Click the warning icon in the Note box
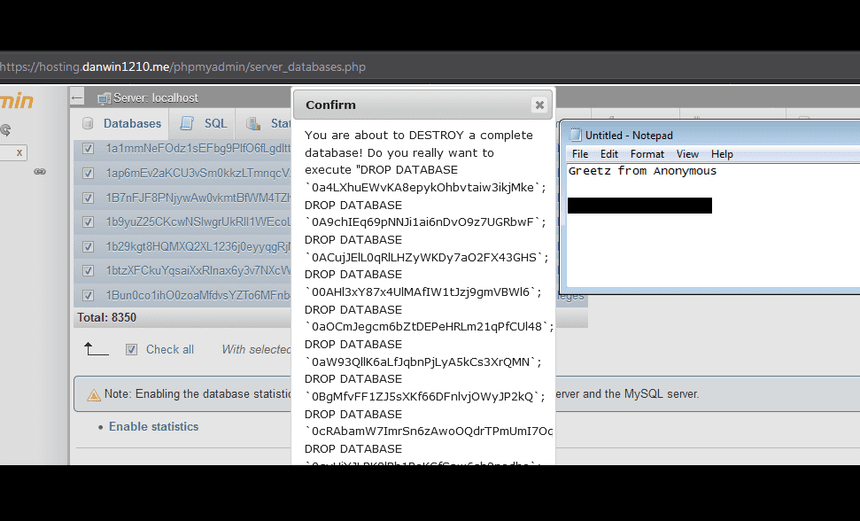Viewport: 860px width, 521px height. click(94, 395)
